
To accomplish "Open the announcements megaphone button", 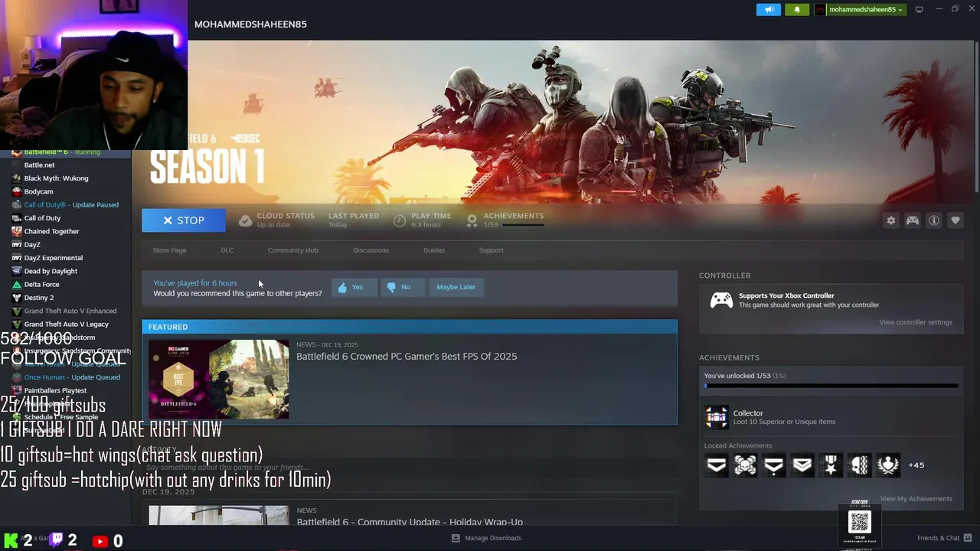I will (769, 9).
